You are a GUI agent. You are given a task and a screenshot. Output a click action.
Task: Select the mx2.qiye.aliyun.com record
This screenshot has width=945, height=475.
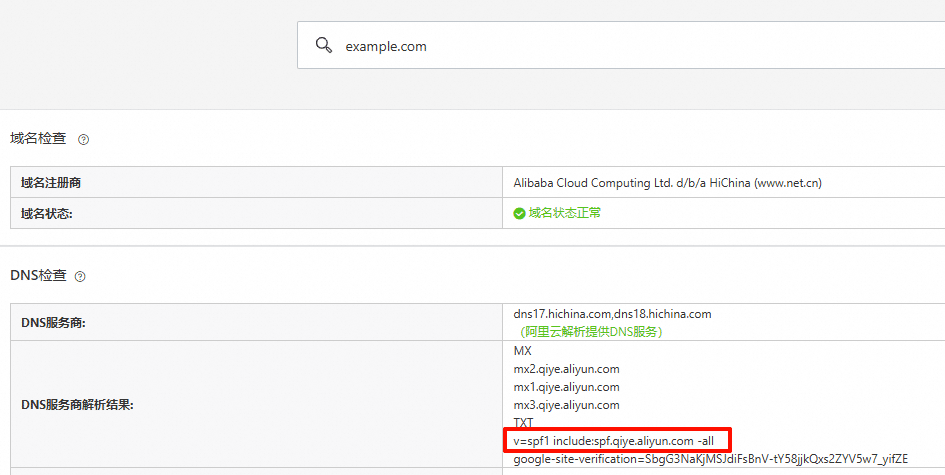coord(566,369)
